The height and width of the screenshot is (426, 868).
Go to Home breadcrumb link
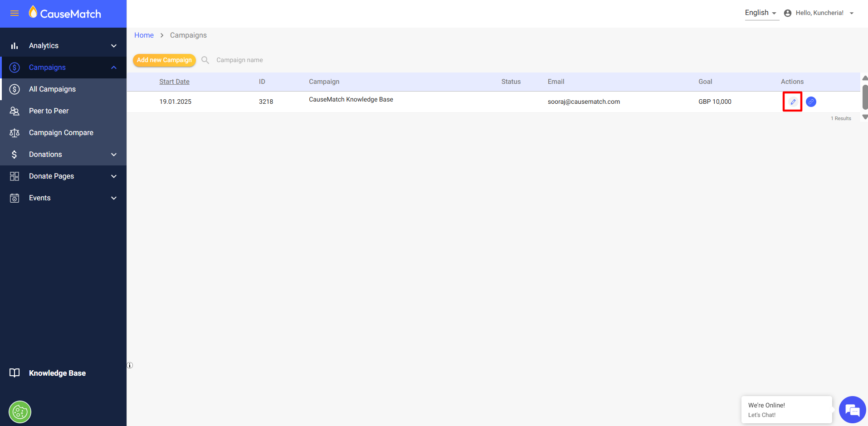click(144, 35)
